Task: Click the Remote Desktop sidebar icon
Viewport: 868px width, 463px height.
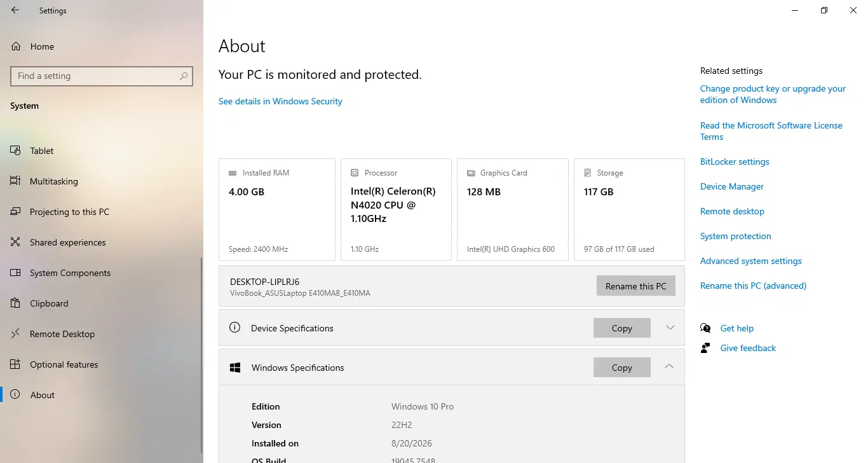Action: (16, 334)
